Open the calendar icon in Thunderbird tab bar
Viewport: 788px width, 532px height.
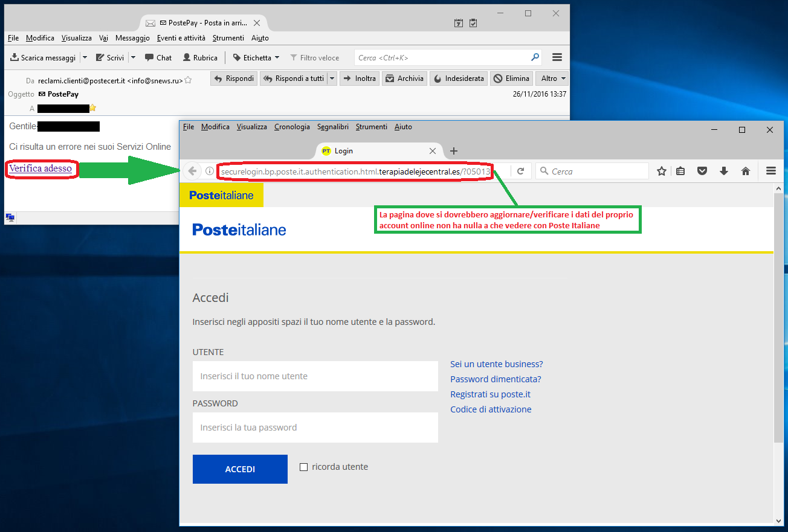coord(459,23)
